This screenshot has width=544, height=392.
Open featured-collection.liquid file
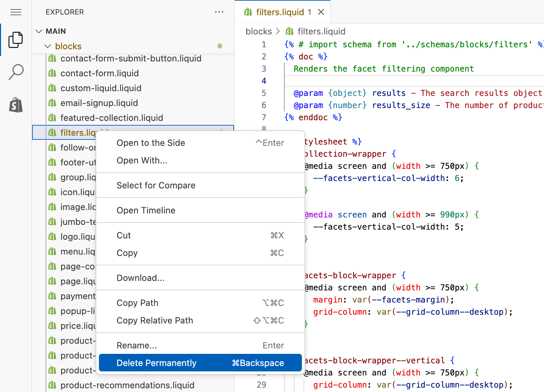click(133, 118)
